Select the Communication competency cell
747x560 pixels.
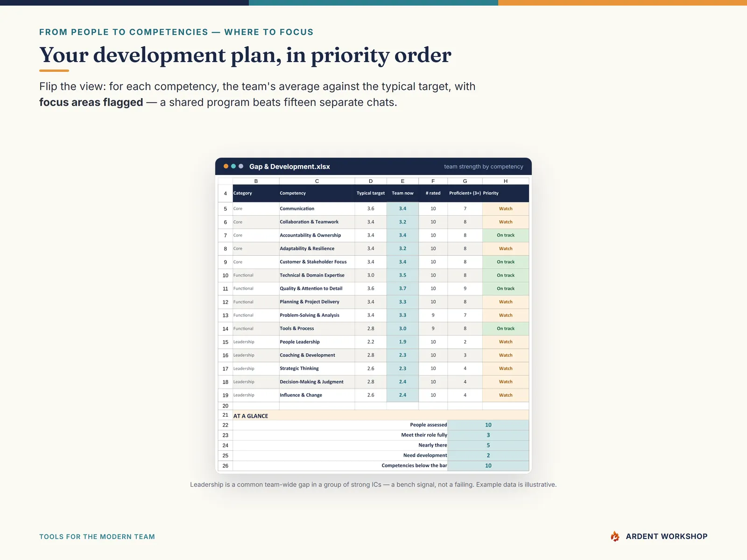pyautogui.click(x=317, y=209)
